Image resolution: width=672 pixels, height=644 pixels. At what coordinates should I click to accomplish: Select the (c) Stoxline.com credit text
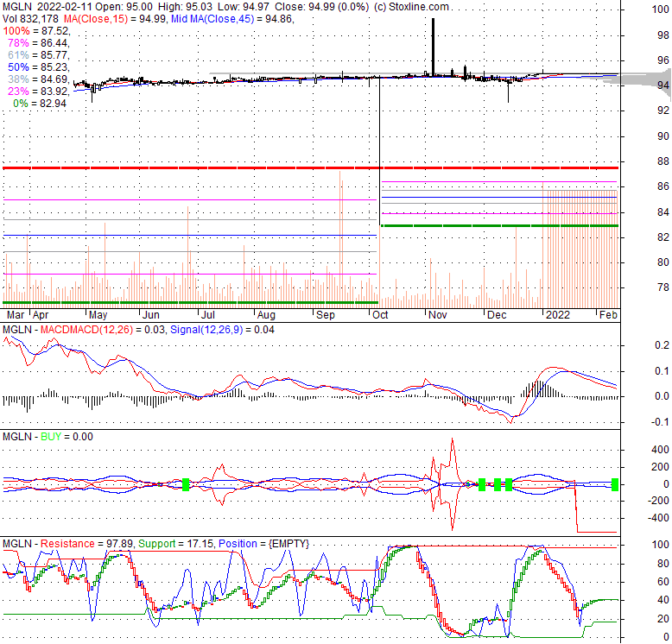coord(411,7)
